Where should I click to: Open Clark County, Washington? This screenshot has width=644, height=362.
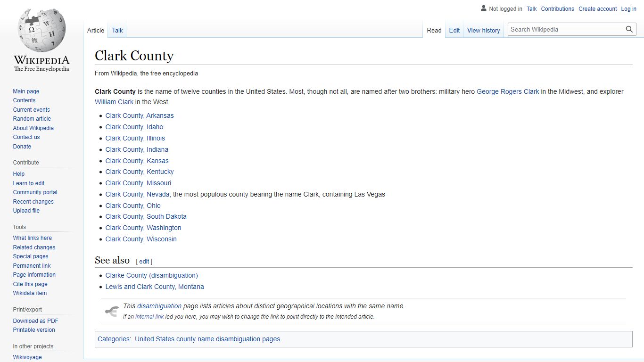[x=143, y=228]
